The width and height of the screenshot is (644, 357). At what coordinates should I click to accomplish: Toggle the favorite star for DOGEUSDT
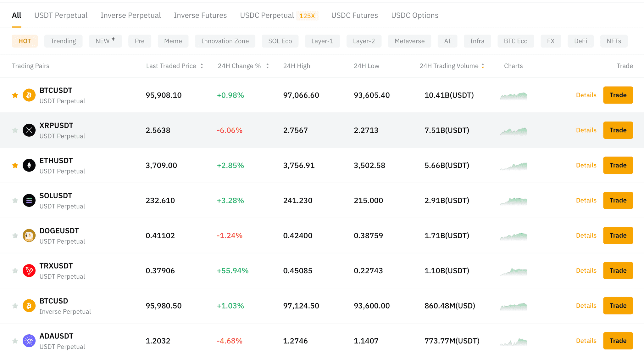(15, 235)
